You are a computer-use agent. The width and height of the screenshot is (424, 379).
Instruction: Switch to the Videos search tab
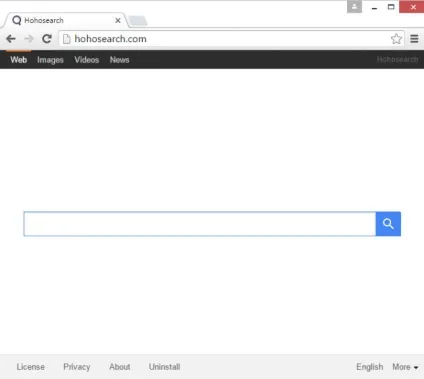coord(87,60)
